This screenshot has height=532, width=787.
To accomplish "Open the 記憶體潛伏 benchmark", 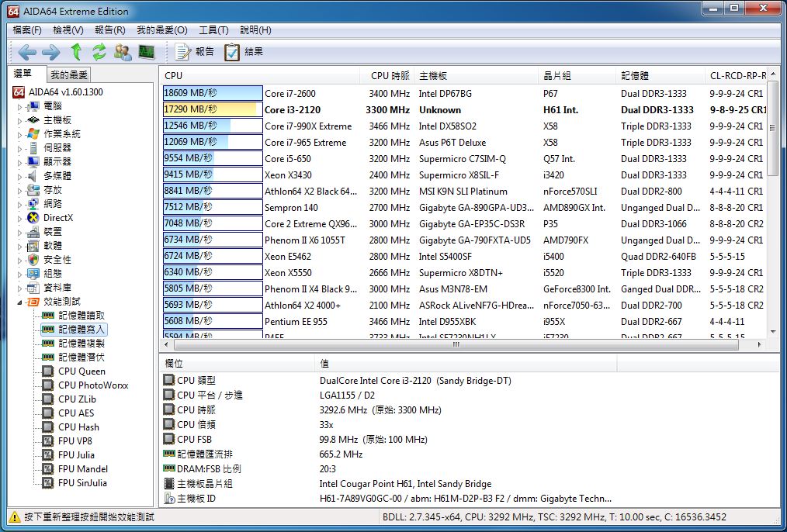I will (x=74, y=358).
